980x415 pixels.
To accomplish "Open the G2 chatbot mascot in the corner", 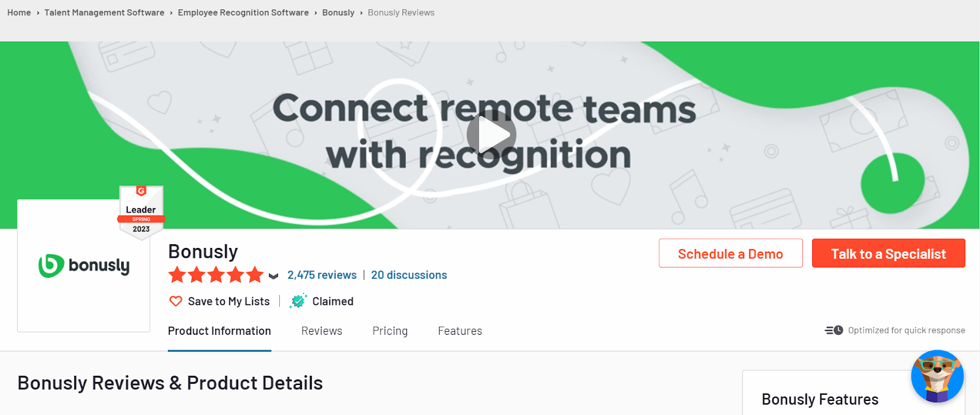I will click(x=937, y=376).
